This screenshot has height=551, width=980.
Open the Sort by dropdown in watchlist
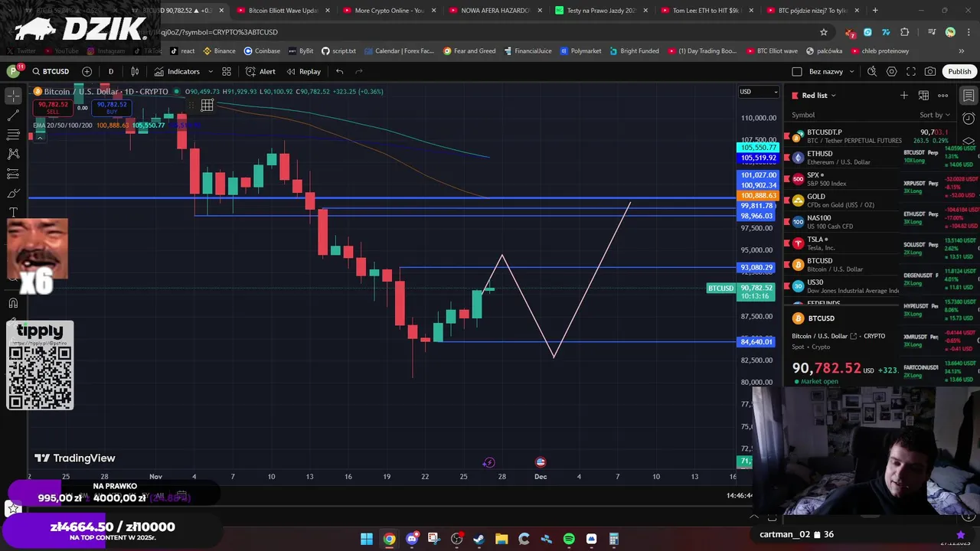pos(935,115)
